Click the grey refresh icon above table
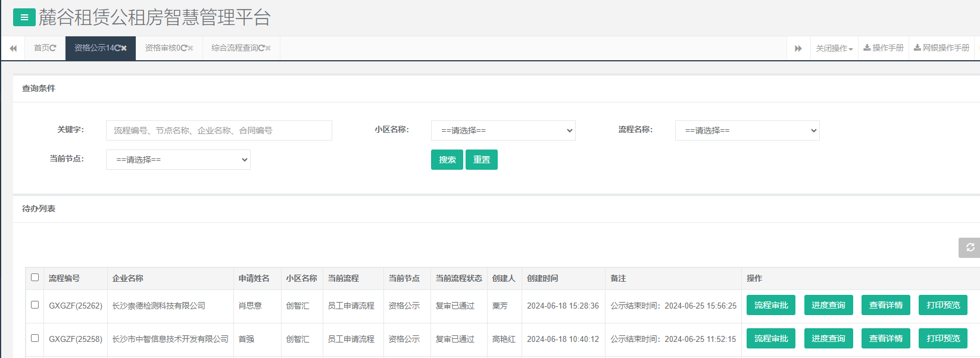Screen dimensions: 980x358 point(970,247)
